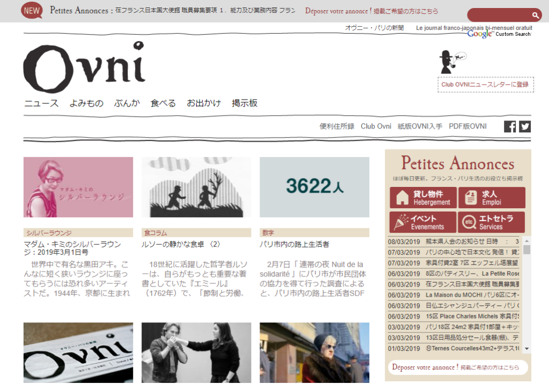Go to PDF版OVNI link
The height and width of the screenshot is (392, 549).
(468, 126)
